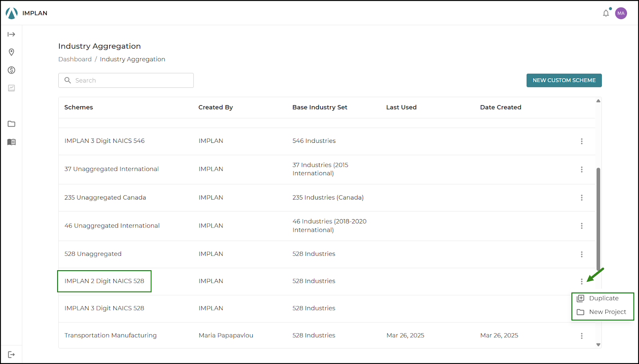639x364 pixels.
Task: Select the IMPLAN 3 Digit NAICS 546 scheme
Action: (x=105, y=141)
